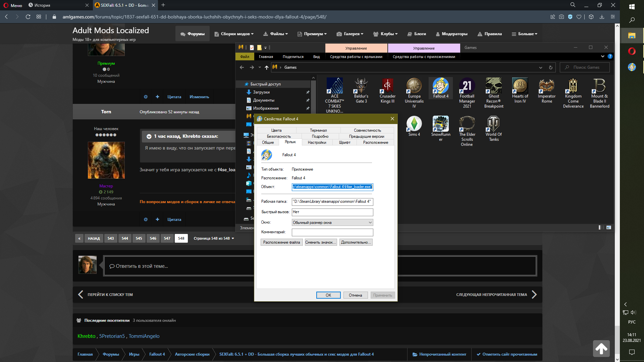Expand the Сборки модов forum menu

[x=234, y=34]
